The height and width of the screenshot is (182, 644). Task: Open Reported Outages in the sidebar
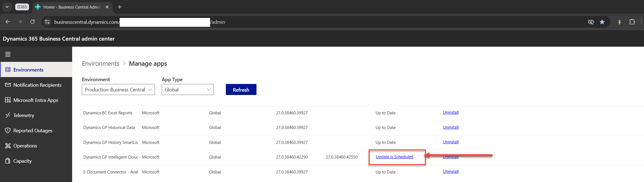coord(36,130)
